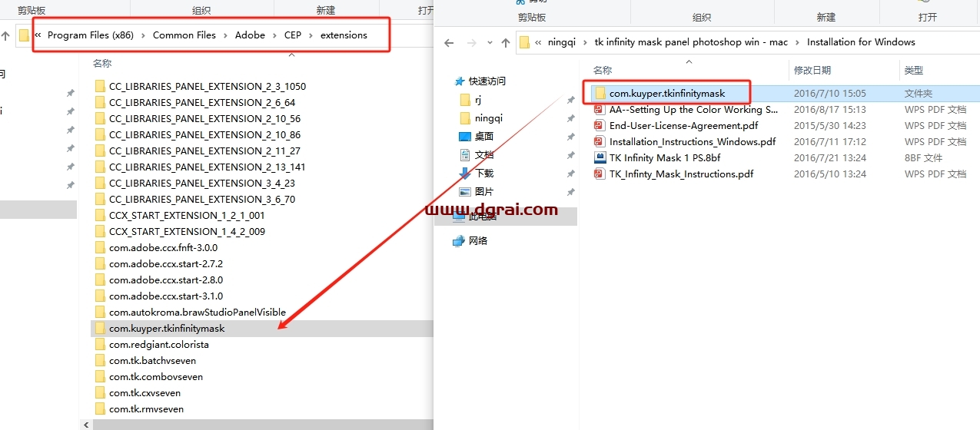Open 下载 in the navigation pane
The image size is (980, 430).
[484, 174]
